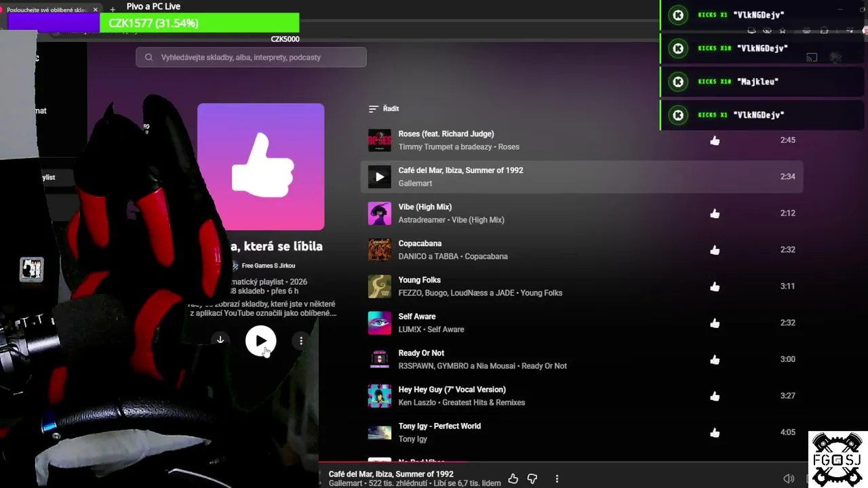The image size is (868, 488).
Task: Click the song progress bar above the player
Action: [593, 462]
